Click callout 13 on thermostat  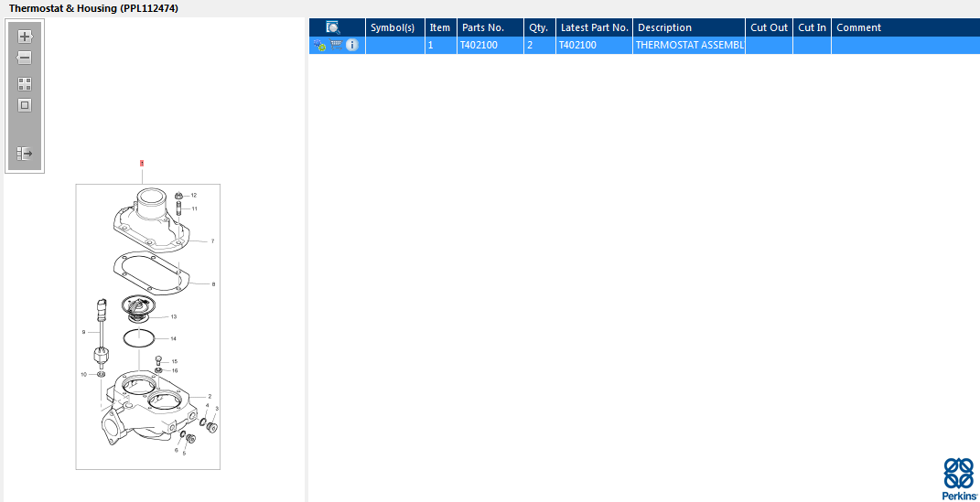(174, 316)
